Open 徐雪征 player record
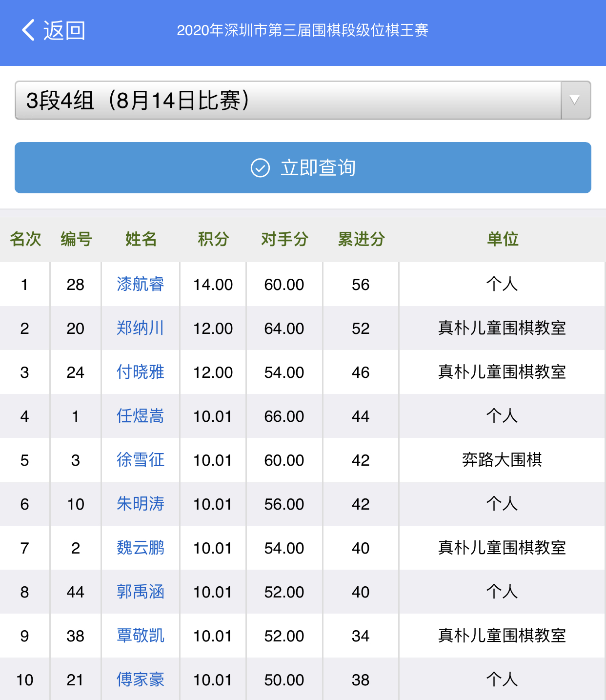The height and width of the screenshot is (700, 606). pyautogui.click(x=141, y=460)
